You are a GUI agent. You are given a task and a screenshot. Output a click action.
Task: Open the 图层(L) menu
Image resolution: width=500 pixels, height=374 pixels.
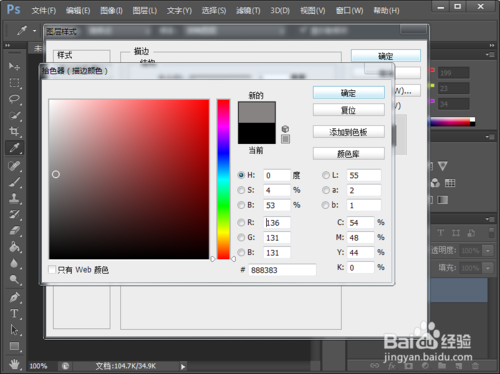coord(145,11)
